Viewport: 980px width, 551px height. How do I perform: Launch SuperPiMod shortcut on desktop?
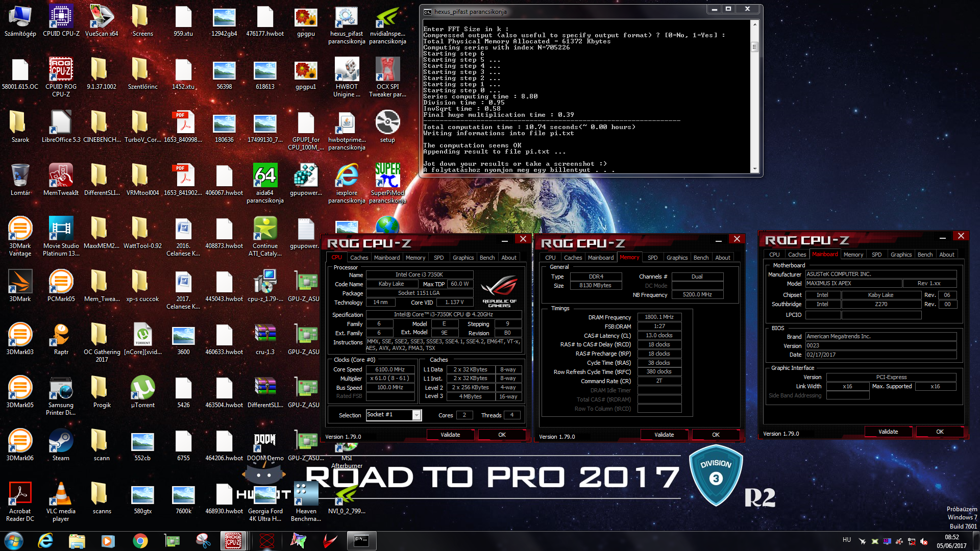click(387, 183)
